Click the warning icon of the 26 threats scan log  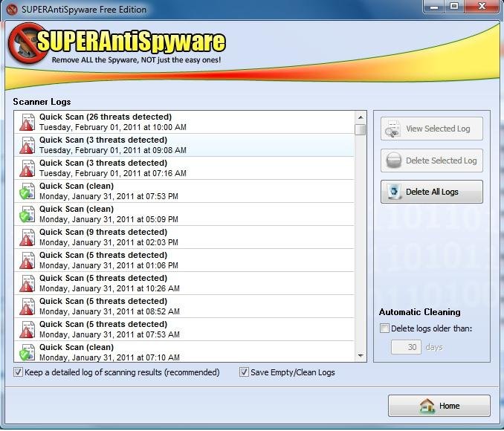click(27, 122)
